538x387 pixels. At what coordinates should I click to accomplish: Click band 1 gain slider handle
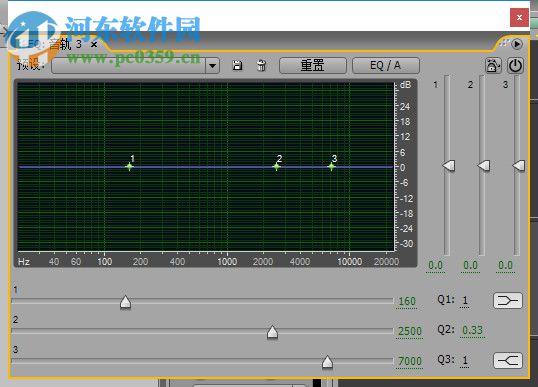449,165
